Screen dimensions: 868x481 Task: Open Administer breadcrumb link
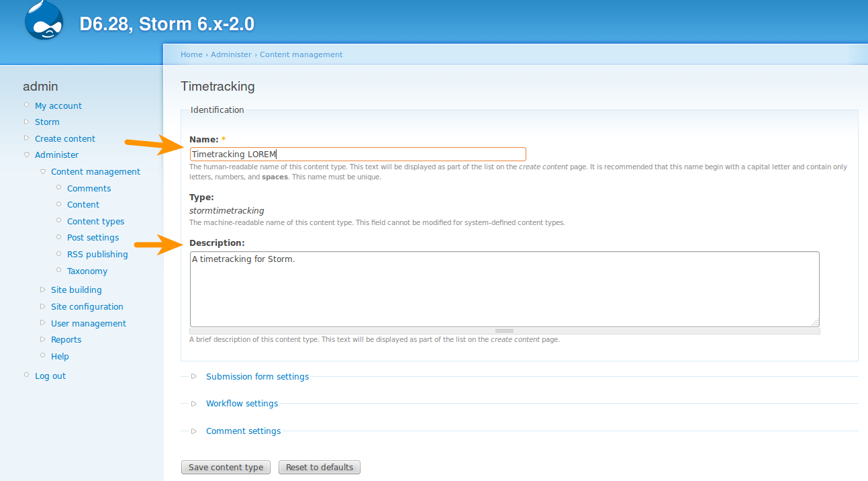(x=231, y=54)
